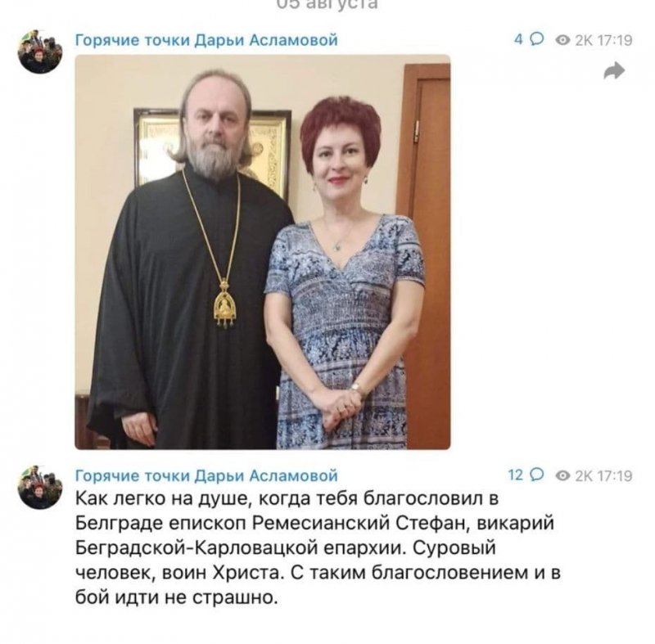655x644 pixels.
Task: Click the forward arrow share icon
Action: (614, 71)
